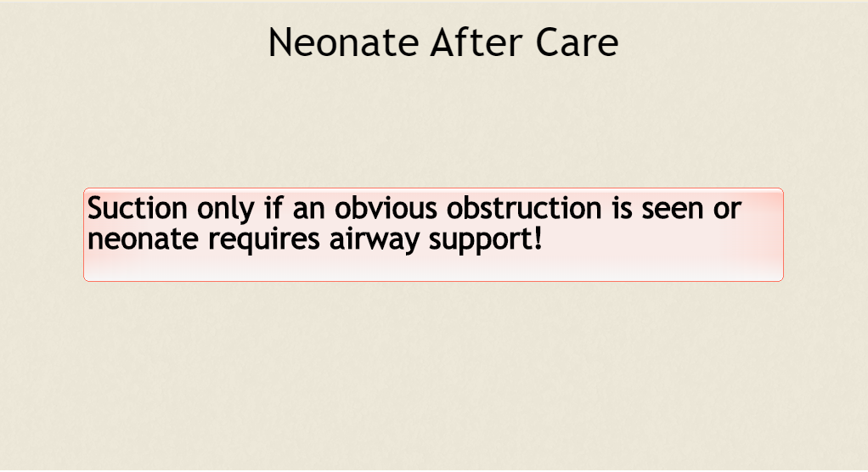Image resolution: width=868 pixels, height=472 pixels.
Task: Click empty space below text inside red box
Action: pyautogui.click(x=433, y=268)
